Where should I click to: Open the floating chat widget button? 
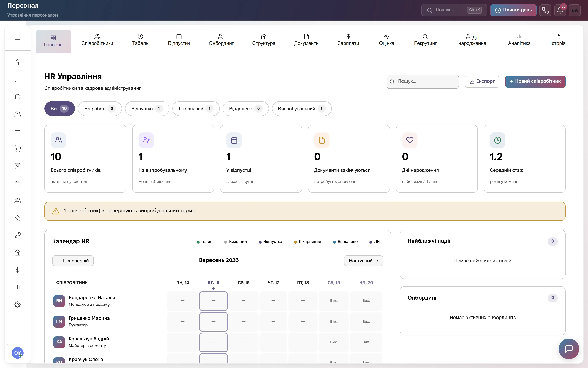[569, 349]
